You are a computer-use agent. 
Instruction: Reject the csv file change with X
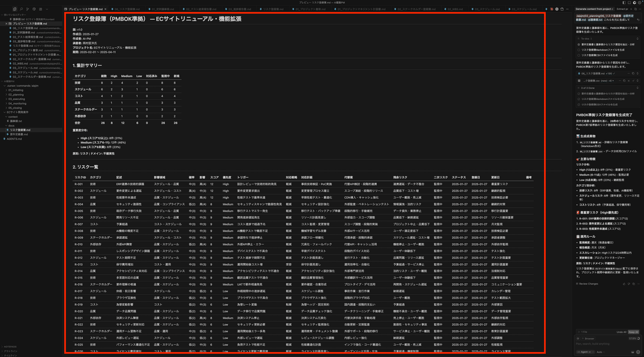click(628, 81)
